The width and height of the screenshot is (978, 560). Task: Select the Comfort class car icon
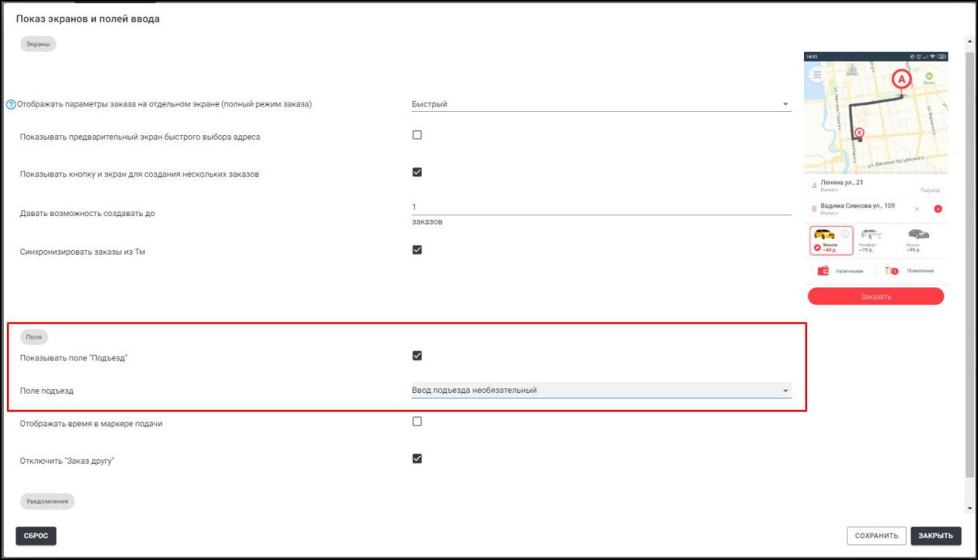(x=871, y=235)
